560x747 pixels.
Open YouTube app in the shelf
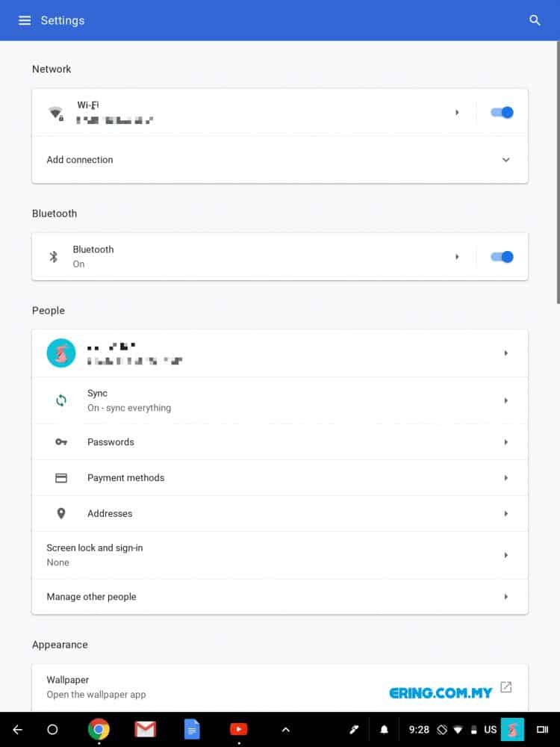tap(239, 729)
